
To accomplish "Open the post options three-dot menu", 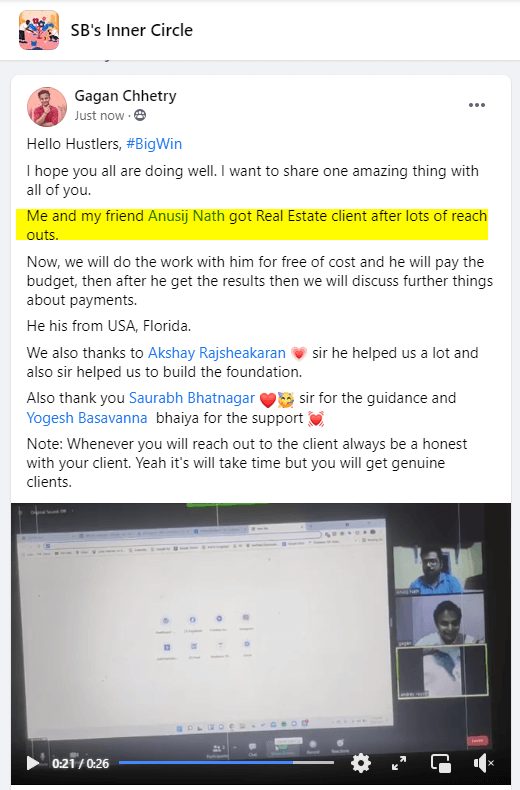I will [477, 105].
